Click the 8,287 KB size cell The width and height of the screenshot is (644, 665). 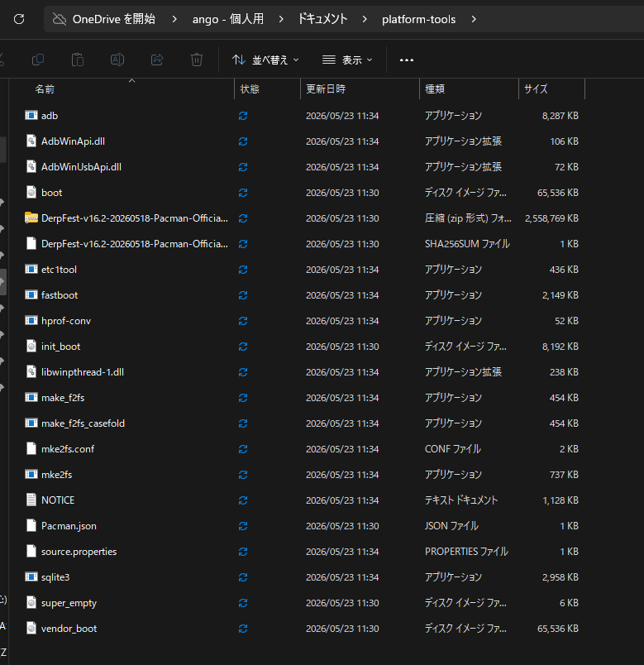click(x=560, y=116)
